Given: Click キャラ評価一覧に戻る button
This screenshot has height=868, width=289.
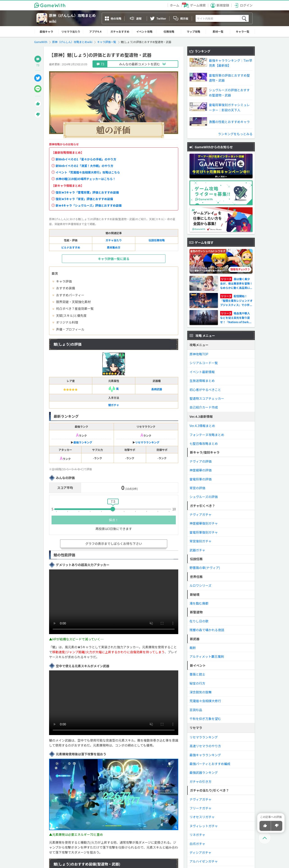Looking at the screenshot, I should (x=113, y=259).
